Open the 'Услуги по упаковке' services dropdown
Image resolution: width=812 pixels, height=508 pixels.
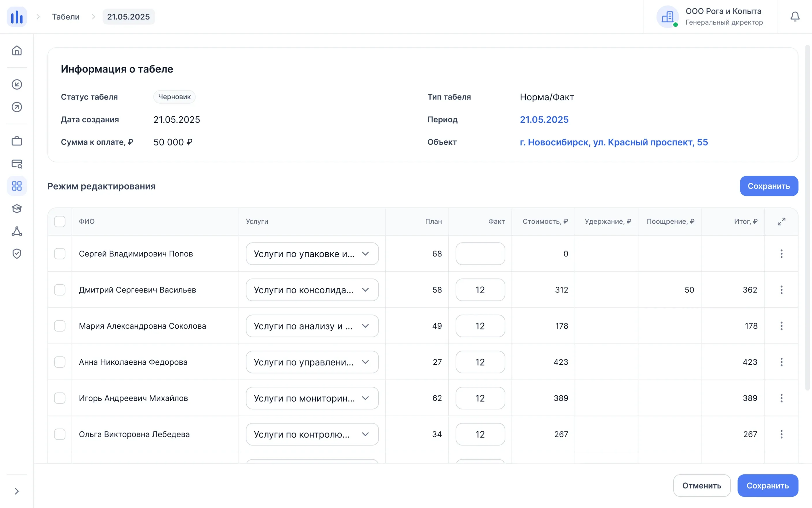point(312,254)
